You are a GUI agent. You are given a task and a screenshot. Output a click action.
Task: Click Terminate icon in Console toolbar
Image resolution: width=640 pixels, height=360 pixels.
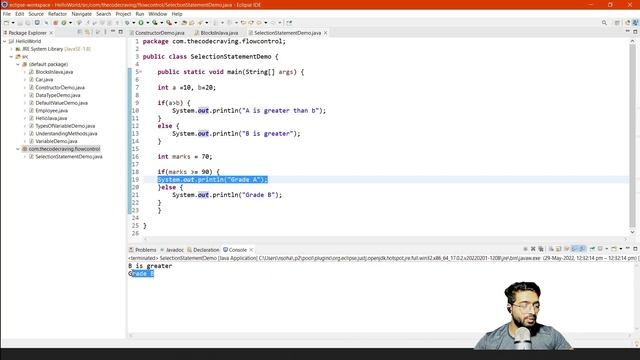coord(525,249)
